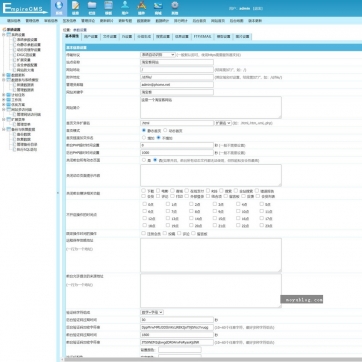Select the 静态首页 radio button
362x362 pixels.
[x=144, y=131]
